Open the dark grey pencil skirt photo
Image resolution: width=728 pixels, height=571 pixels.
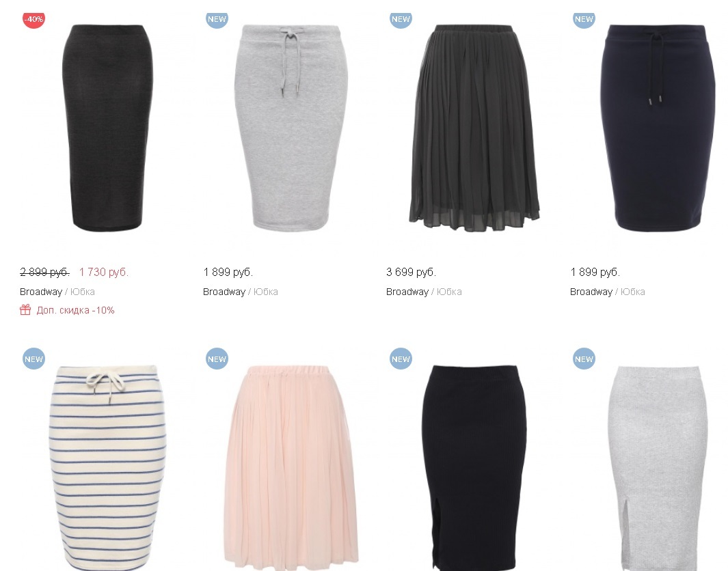point(108,128)
